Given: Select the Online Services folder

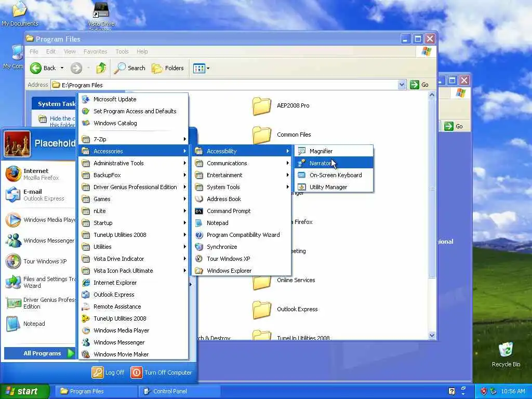Looking at the screenshot, I should point(284,280).
